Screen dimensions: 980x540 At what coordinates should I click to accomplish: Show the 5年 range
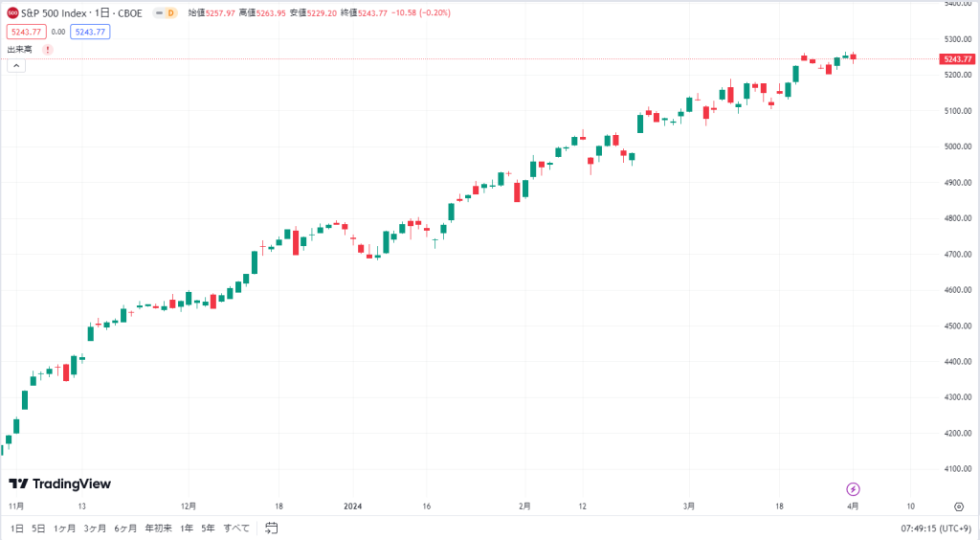pyautogui.click(x=208, y=529)
